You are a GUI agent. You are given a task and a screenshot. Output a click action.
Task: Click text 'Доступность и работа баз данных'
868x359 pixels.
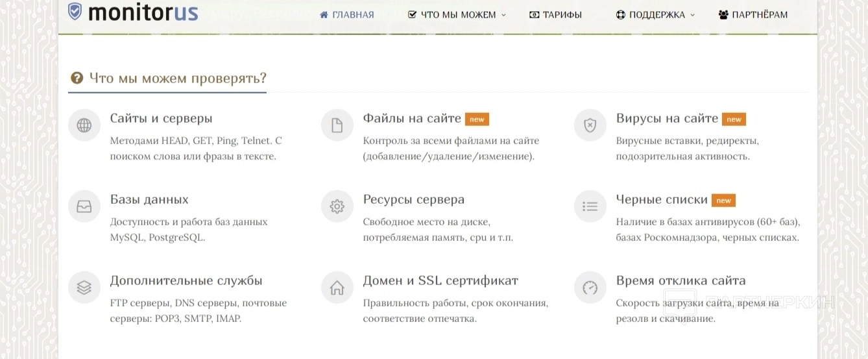(189, 222)
